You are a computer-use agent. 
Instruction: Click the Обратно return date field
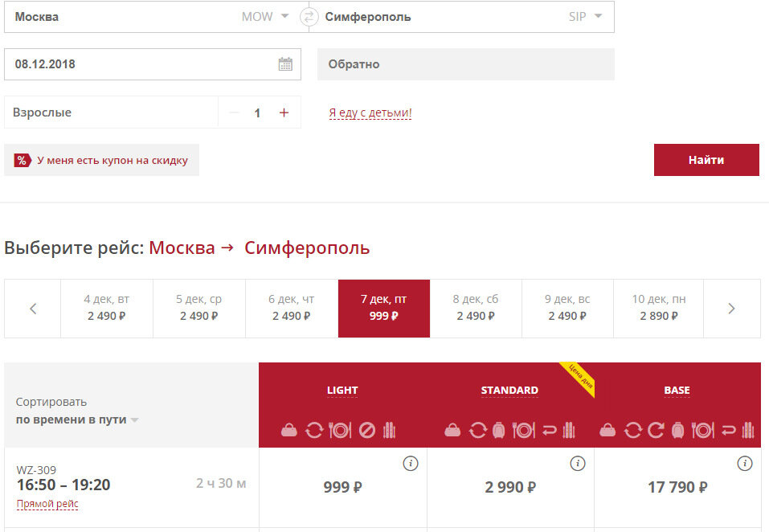(465, 64)
